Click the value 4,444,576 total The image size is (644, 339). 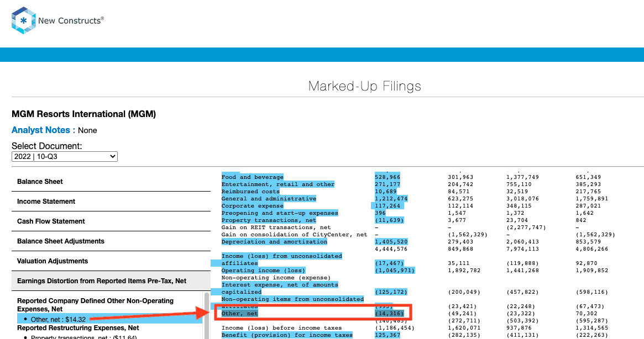391,249
